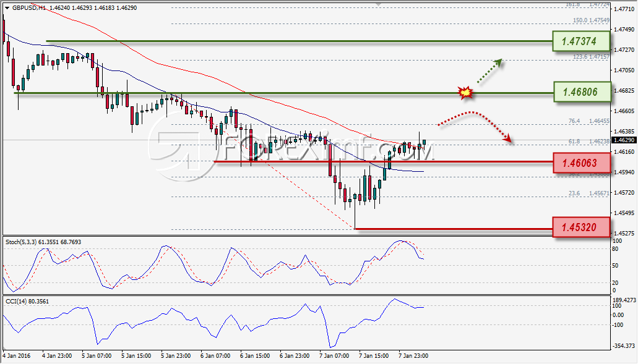Click the 7 Jan 15:00 time label
The image size is (638, 364).
coord(374,356)
